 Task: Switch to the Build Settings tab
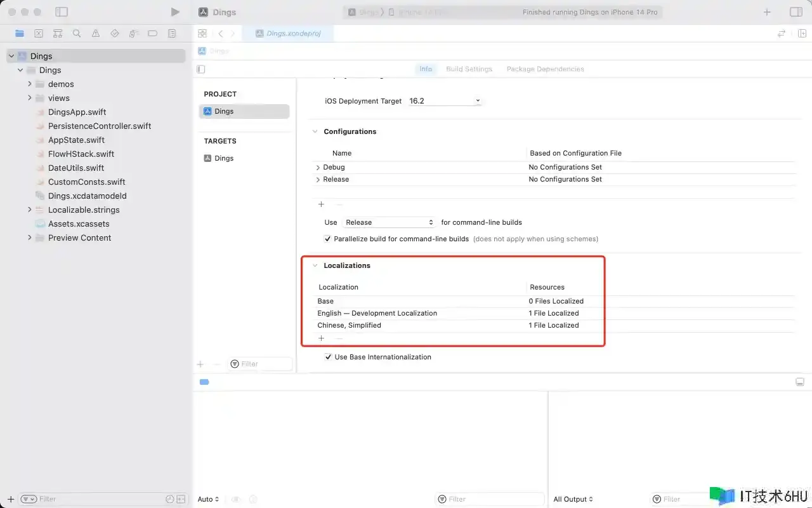[x=469, y=69]
